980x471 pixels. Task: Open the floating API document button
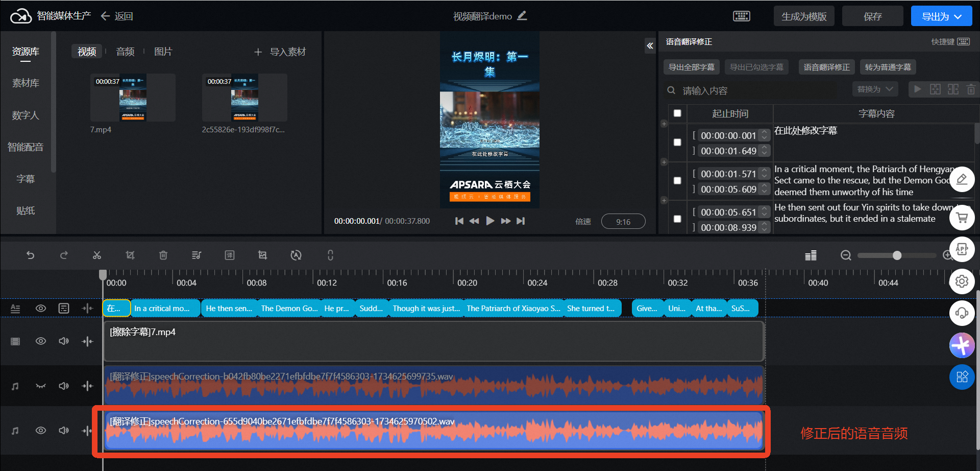pyautogui.click(x=962, y=249)
